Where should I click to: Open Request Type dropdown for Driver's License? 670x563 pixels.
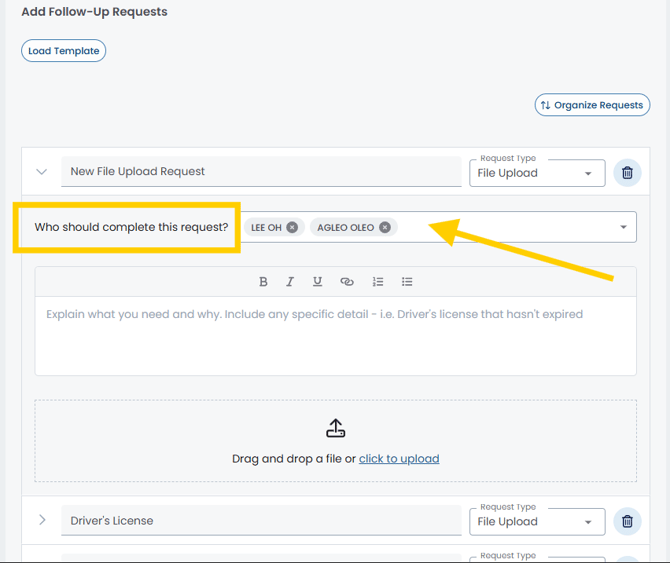coord(537,522)
